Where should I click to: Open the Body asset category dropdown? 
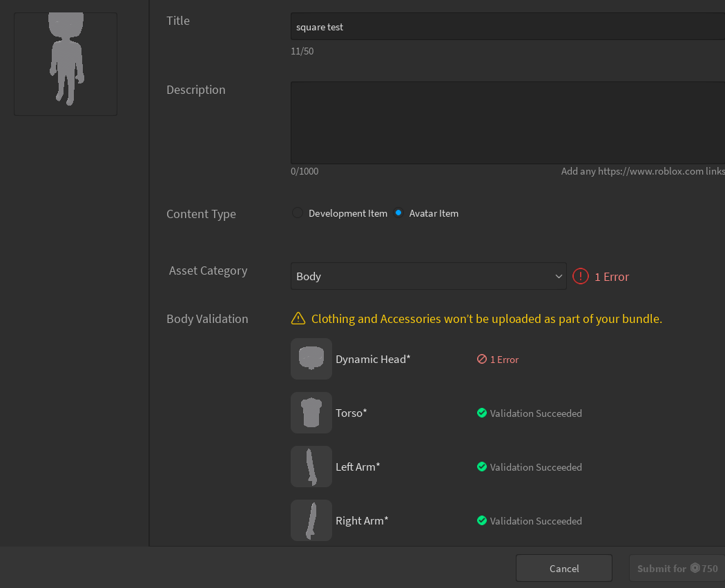(x=428, y=276)
